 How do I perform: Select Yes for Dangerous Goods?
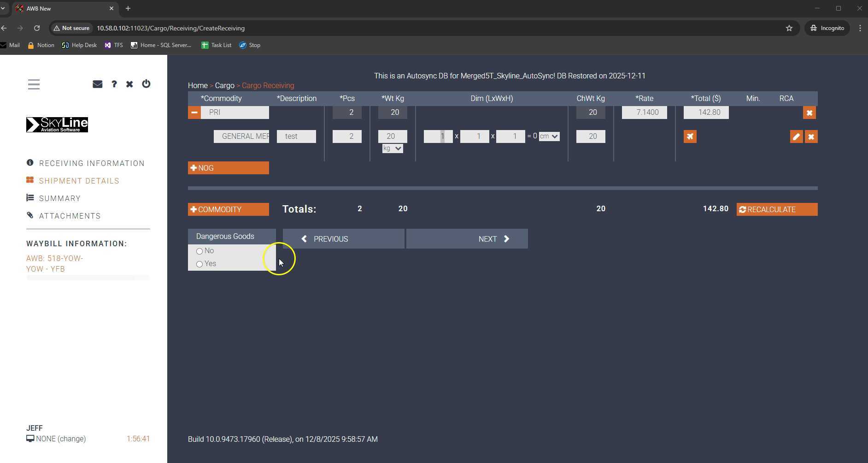pos(199,264)
